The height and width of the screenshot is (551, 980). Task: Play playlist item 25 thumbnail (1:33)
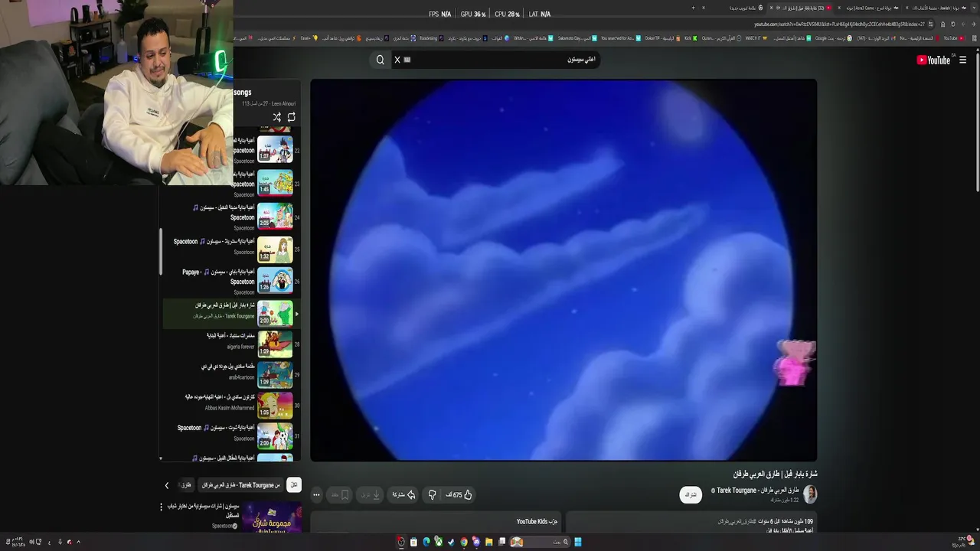[x=275, y=249]
